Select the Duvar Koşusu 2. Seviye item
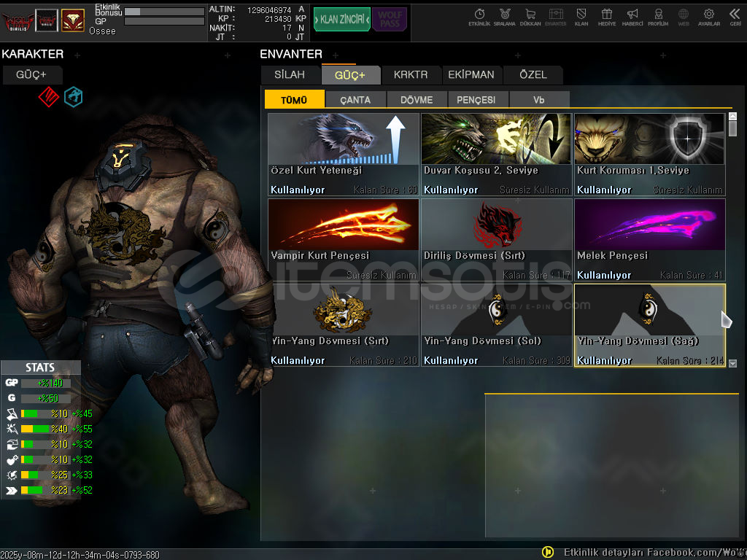The height and width of the screenshot is (560, 747). [496, 155]
